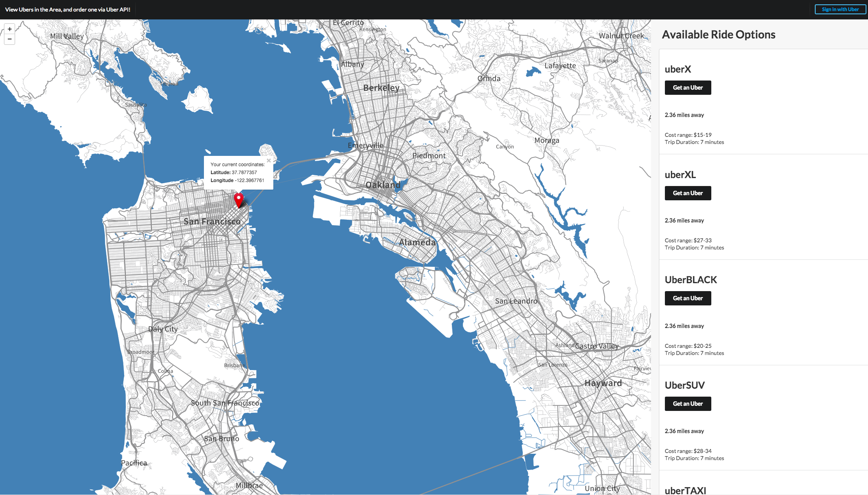This screenshot has width=868, height=495.
Task: Click the Hayward label on the map
Action: [x=603, y=383]
